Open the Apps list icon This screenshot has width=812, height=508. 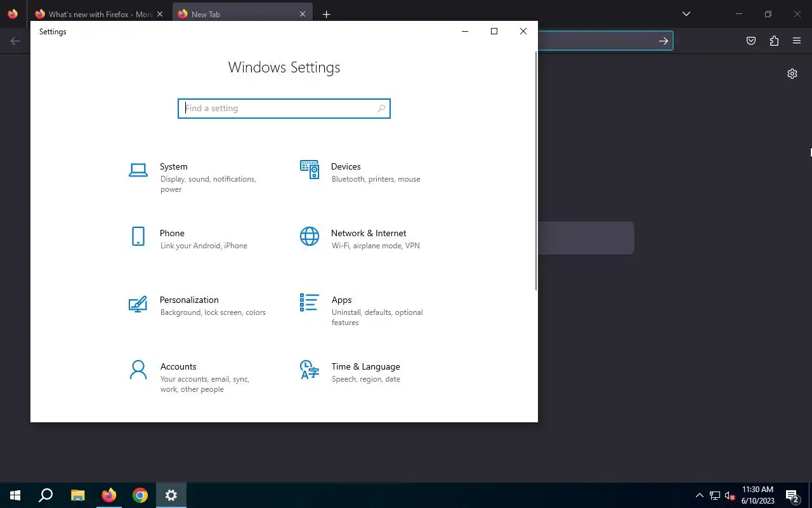pyautogui.click(x=310, y=302)
